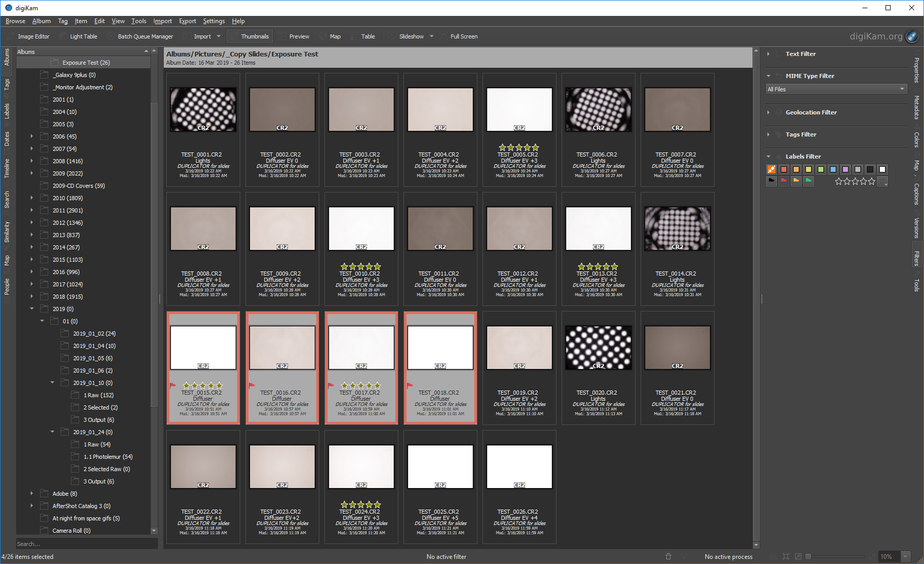Select the blue color label swatch

833,169
